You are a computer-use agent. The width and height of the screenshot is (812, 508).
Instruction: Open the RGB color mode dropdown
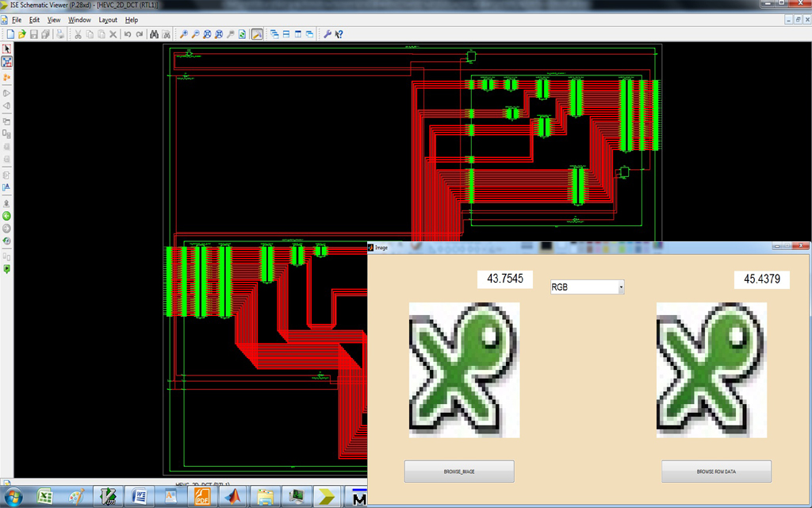(x=588, y=287)
